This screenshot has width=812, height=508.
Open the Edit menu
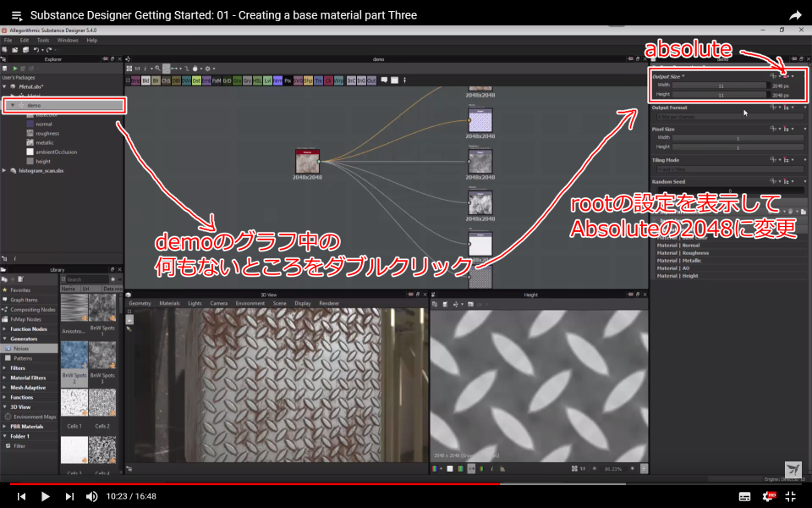(x=25, y=40)
